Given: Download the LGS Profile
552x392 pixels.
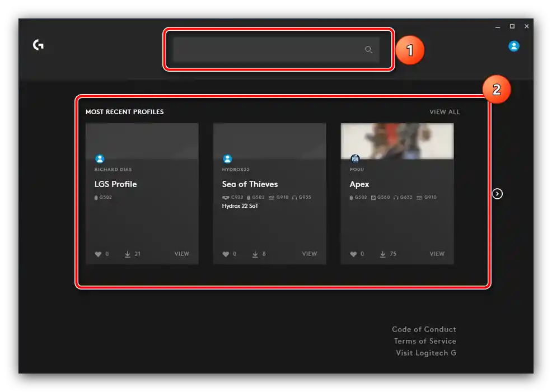Looking at the screenshot, I should pyautogui.click(x=128, y=254).
